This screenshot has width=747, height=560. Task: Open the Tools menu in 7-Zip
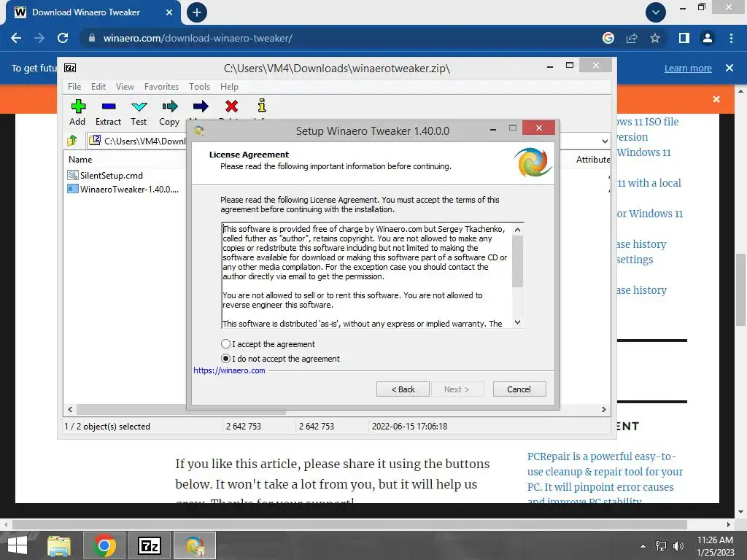pyautogui.click(x=199, y=87)
